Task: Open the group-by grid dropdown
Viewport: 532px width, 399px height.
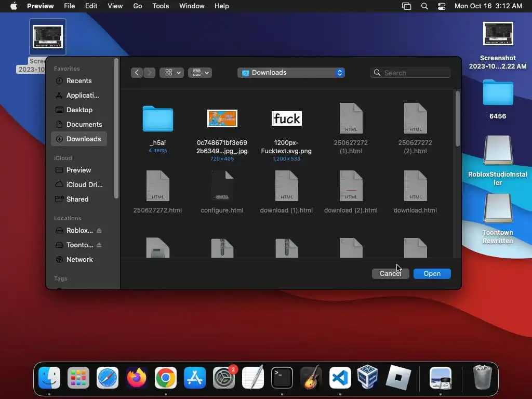Action: click(x=200, y=73)
